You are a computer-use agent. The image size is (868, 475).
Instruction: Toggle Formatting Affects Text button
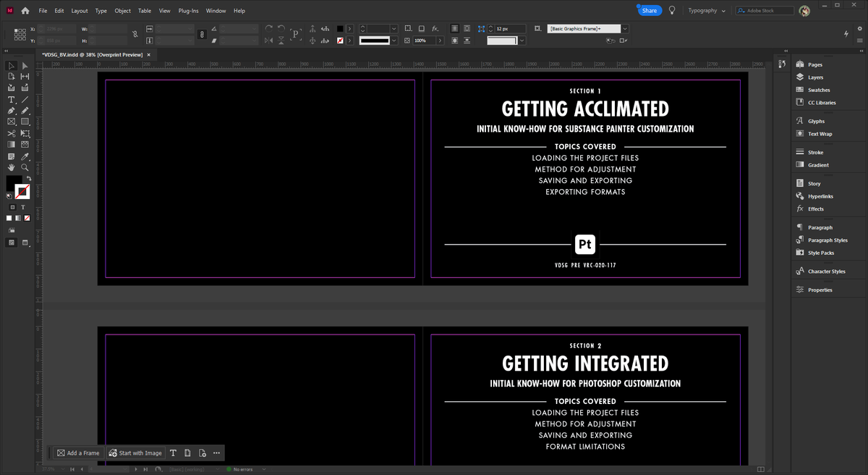[x=23, y=207]
